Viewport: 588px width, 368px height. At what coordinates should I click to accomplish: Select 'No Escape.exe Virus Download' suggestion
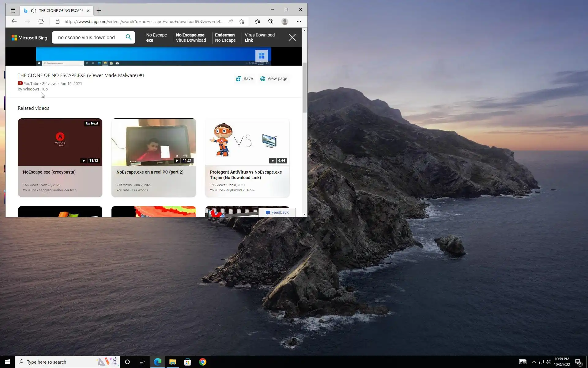coord(191,38)
